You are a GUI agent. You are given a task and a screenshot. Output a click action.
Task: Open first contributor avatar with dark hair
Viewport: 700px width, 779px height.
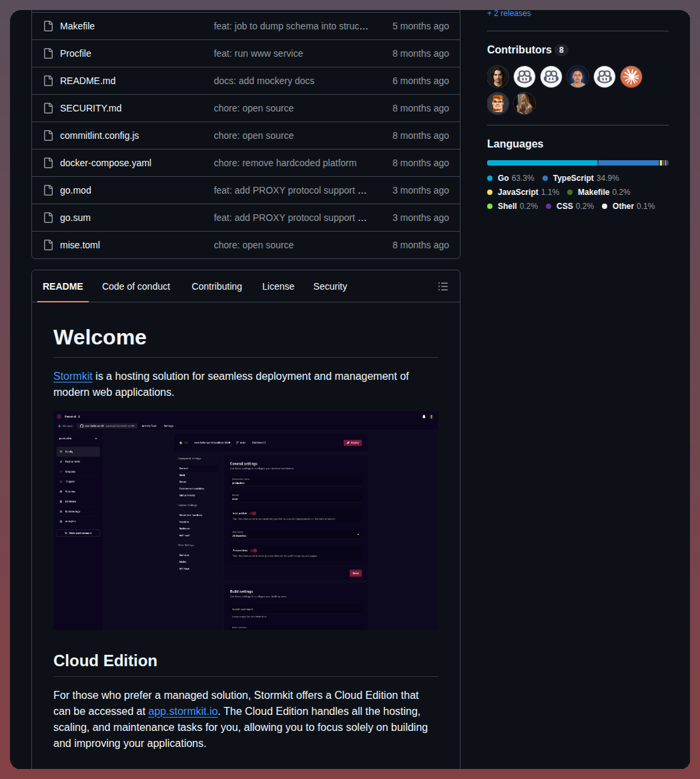(498, 77)
